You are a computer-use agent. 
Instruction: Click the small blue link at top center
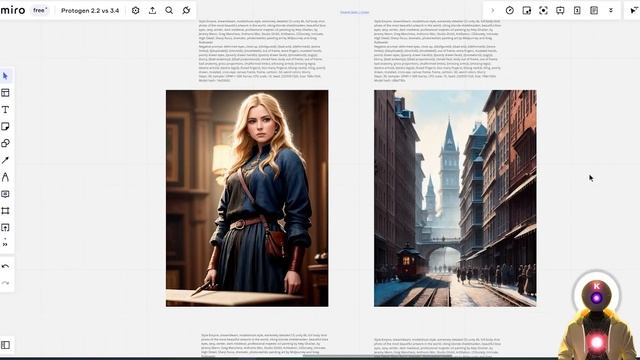[x=355, y=13]
